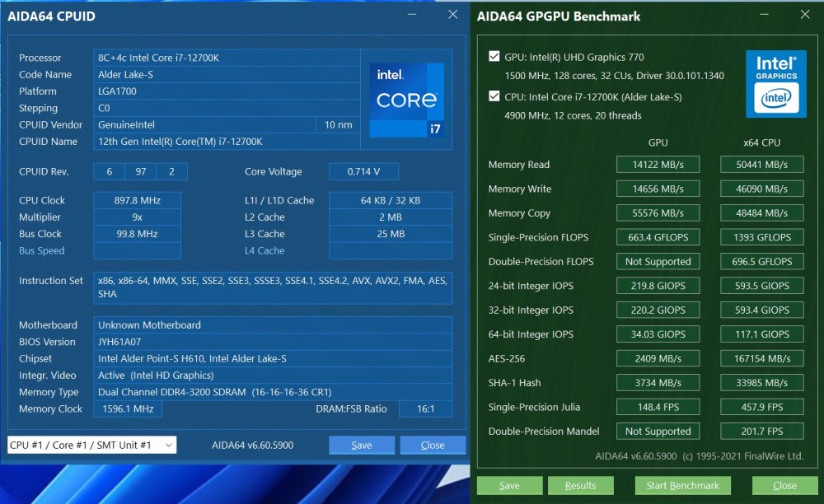
Task: Click CPU Memory Write result 46090 MB/s
Action: 762,189
